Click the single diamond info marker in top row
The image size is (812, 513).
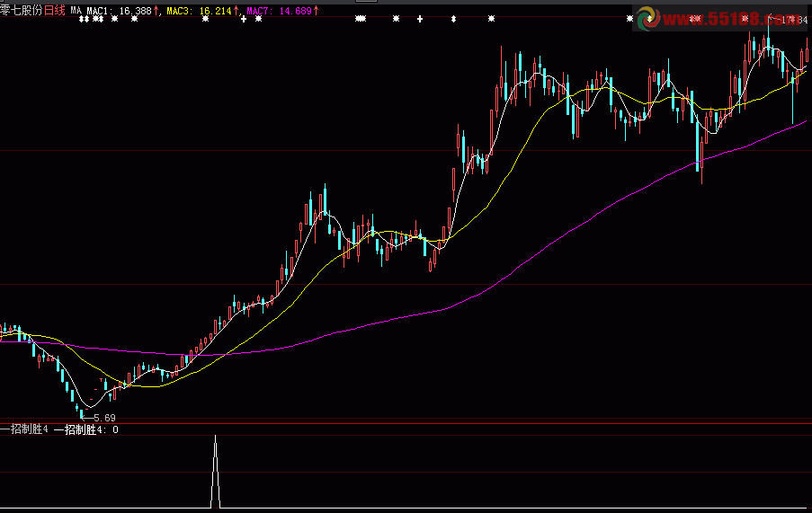[453, 19]
